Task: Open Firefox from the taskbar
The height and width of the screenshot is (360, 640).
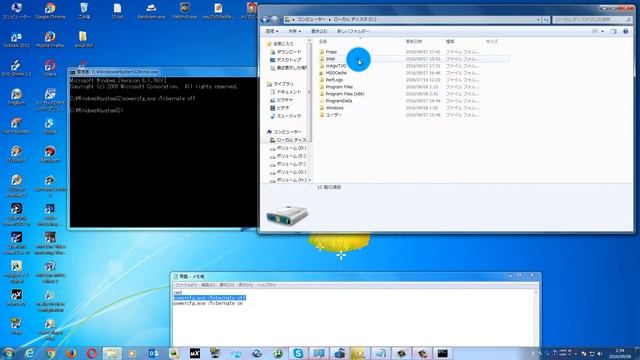Action: pyautogui.click(x=71, y=353)
